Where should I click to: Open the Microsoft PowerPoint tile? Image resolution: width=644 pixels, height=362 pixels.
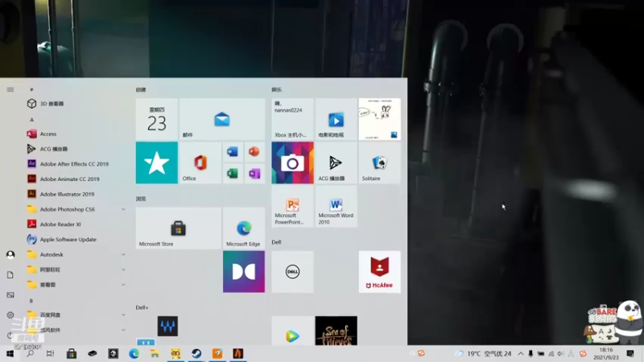point(292,206)
